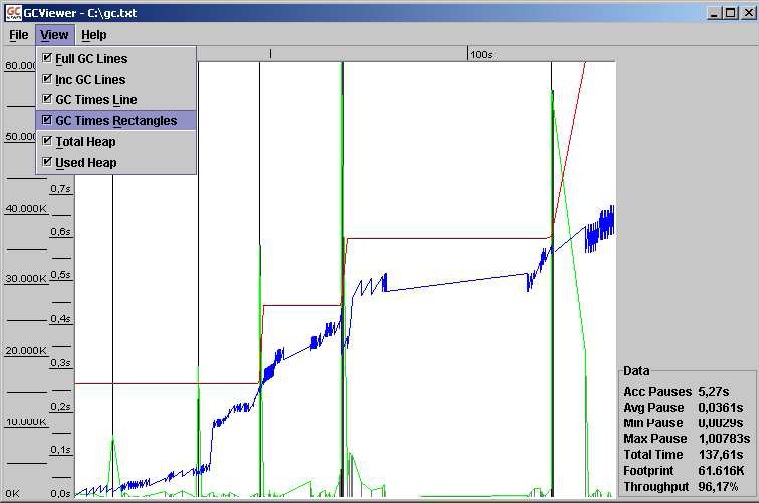
Task: Click the 0,5s time axis label
Action: point(61,274)
